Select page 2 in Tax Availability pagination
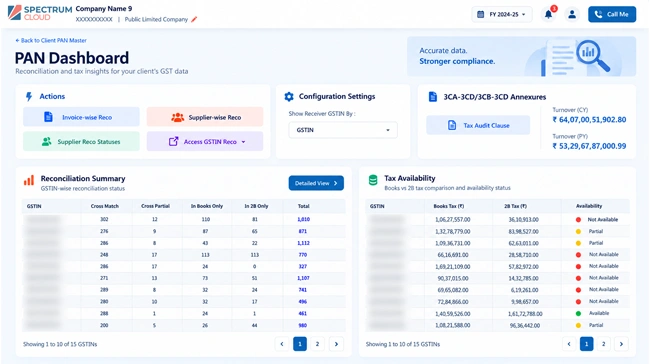650x364 pixels. point(604,344)
